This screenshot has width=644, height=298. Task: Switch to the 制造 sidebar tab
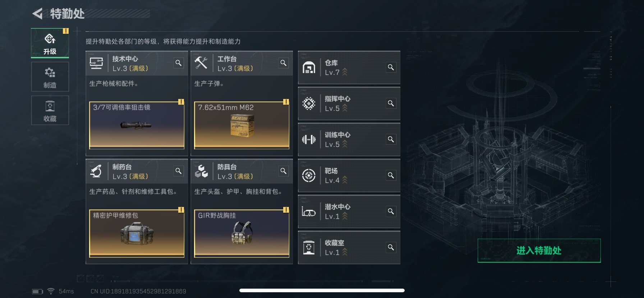point(50,77)
